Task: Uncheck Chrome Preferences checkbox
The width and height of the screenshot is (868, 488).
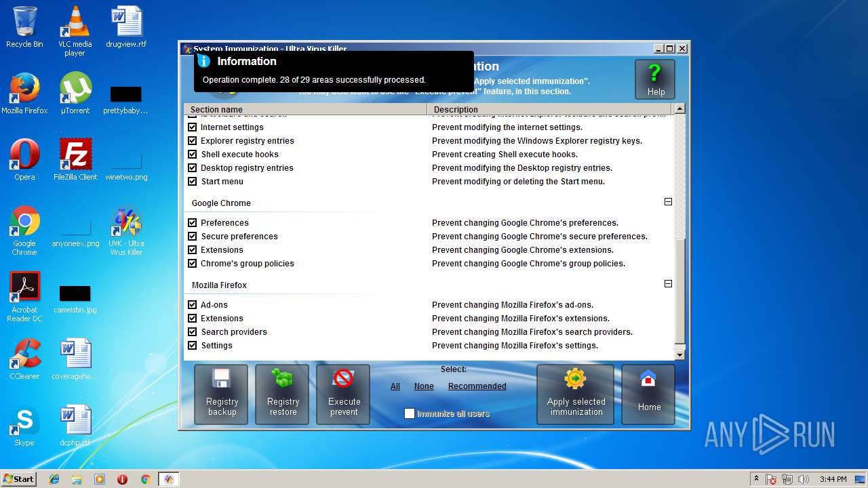Action: point(192,222)
